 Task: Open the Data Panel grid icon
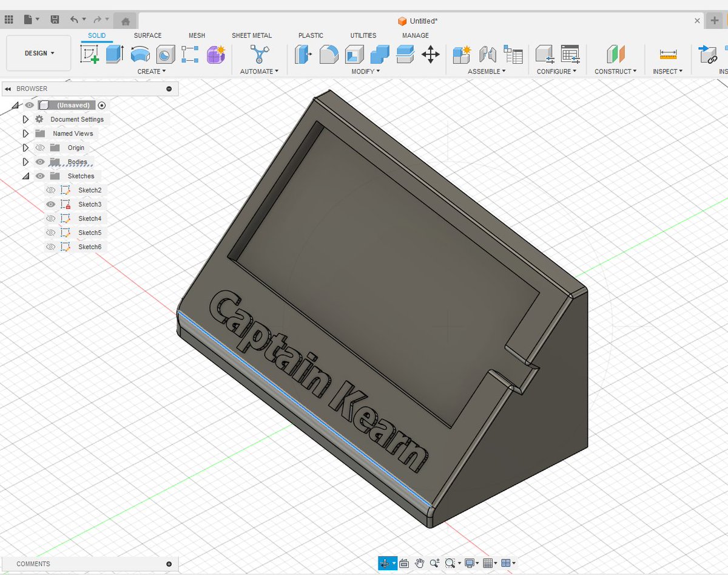tap(9, 20)
